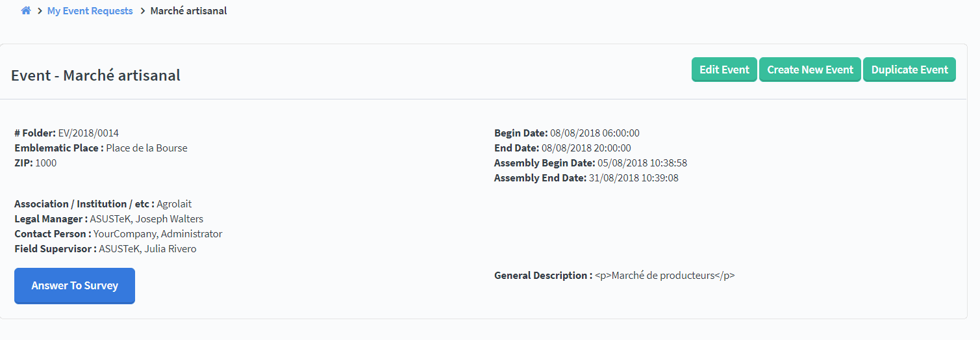Click the Edit Event button
The height and width of the screenshot is (340, 980).
(x=724, y=70)
